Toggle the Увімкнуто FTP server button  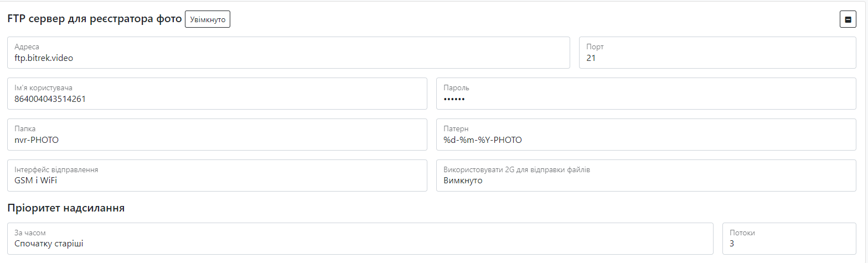(208, 19)
